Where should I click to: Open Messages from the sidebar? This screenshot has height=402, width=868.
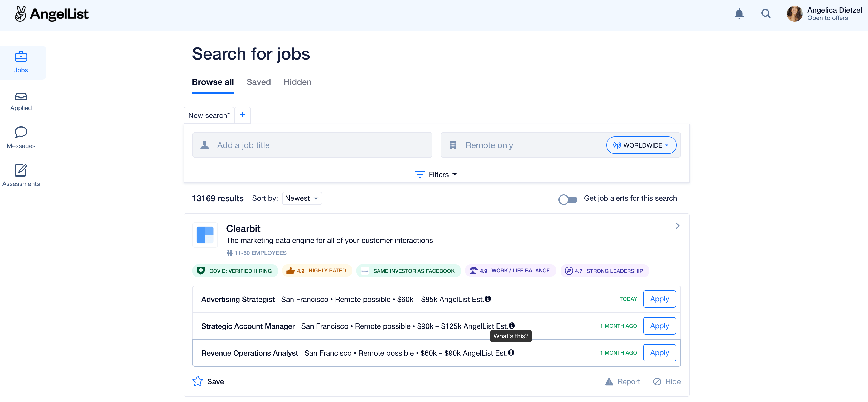coord(21,138)
